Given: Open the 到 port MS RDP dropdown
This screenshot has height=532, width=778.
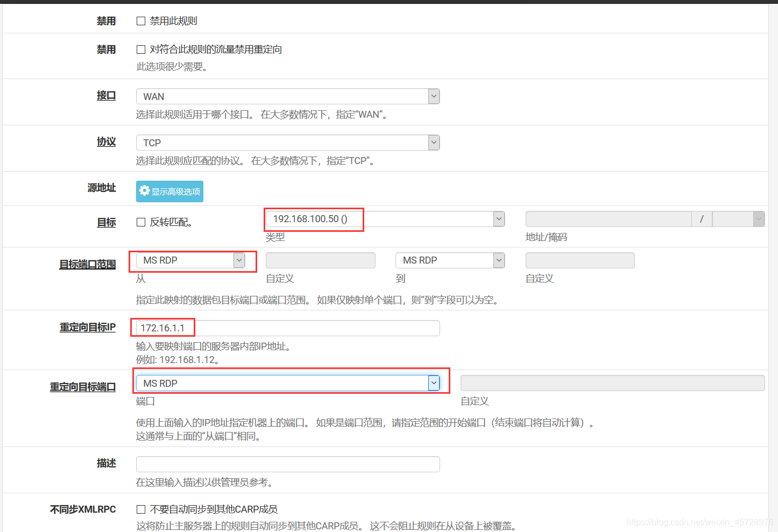Looking at the screenshot, I should [450, 260].
